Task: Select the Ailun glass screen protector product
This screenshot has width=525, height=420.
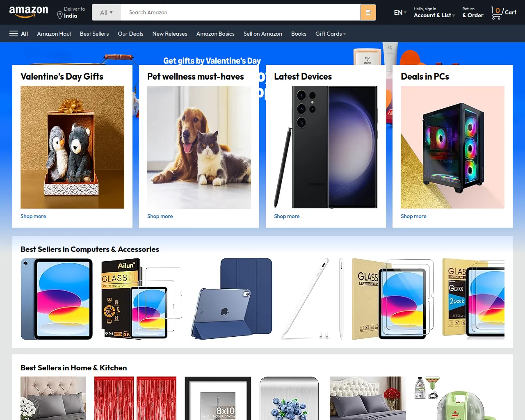Action: (142, 299)
